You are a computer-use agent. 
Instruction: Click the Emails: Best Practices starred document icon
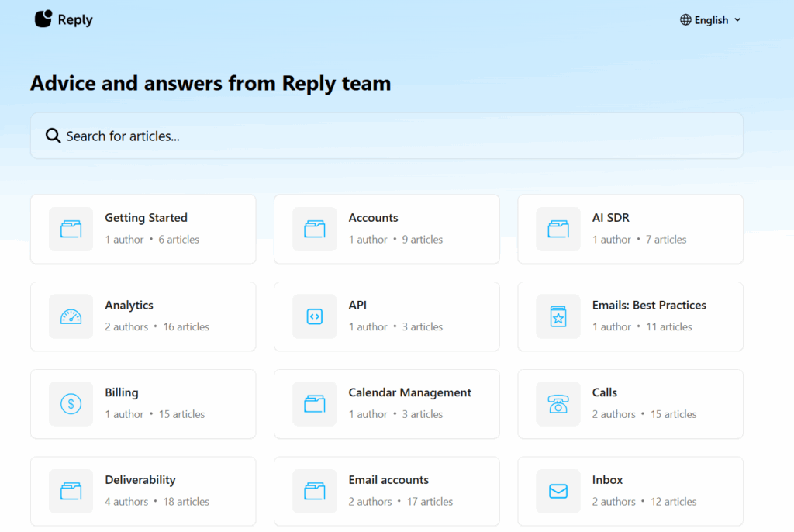pos(558,316)
